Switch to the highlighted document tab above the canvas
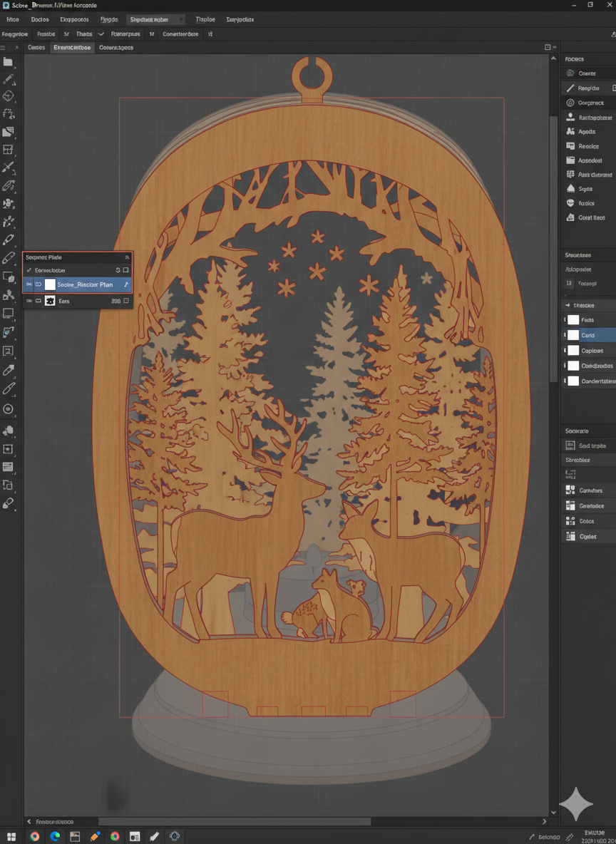This screenshot has width=616, height=844. click(x=71, y=47)
